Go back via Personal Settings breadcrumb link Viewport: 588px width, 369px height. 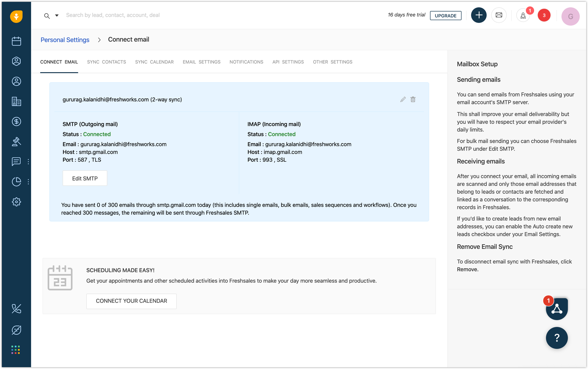coord(65,40)
